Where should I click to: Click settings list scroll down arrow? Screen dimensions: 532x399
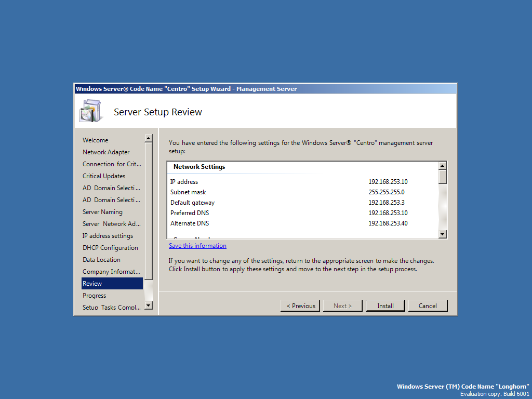(442, 234)
